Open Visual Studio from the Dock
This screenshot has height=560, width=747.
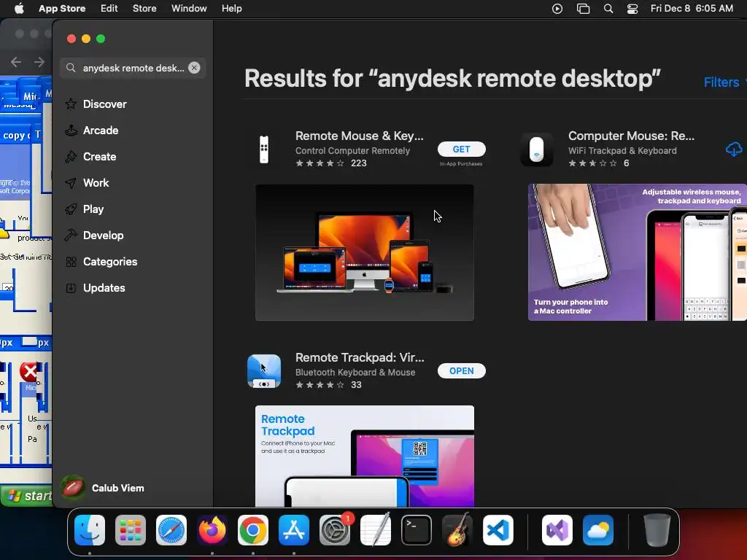(x=557, y=530)
